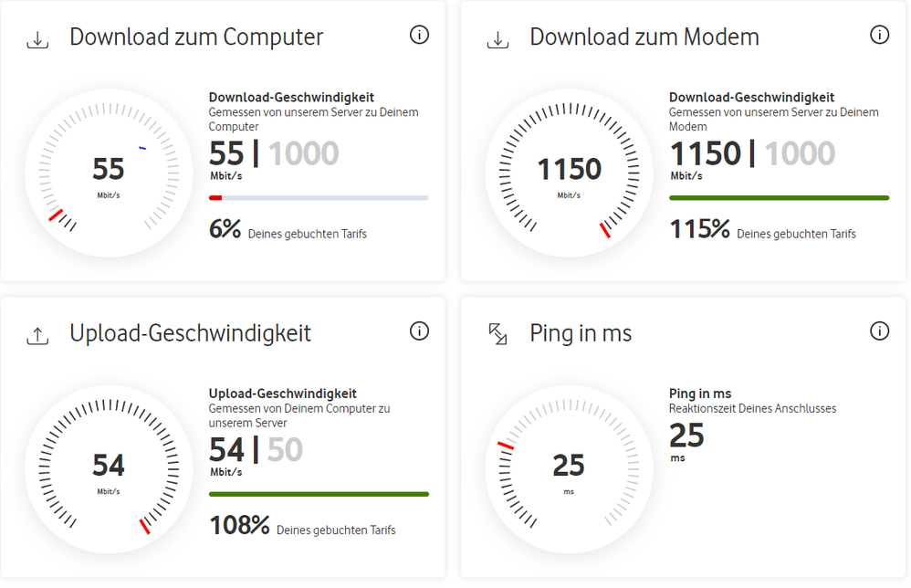Select the 54 Mbit/s upload gauge dial
Screen dimensions: 911x588
[109, 466]
